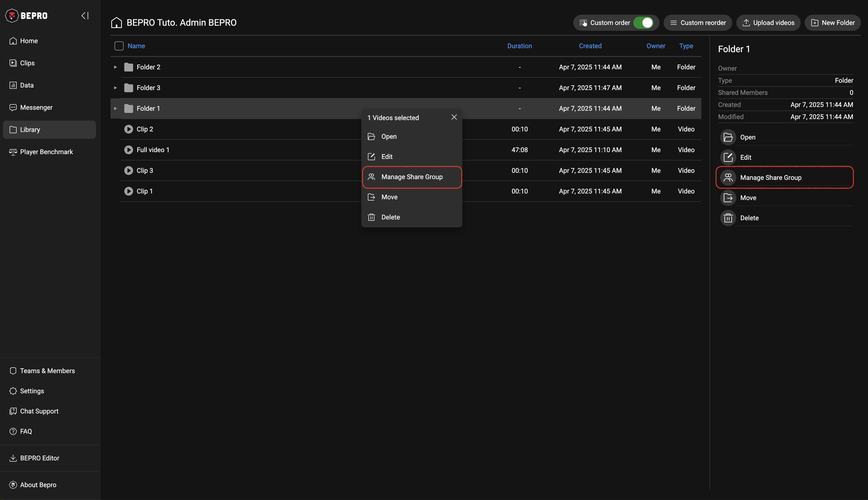Click the Edit icon in right panel
Viewport: 868px width, 500px height.
tap(728, 157)
